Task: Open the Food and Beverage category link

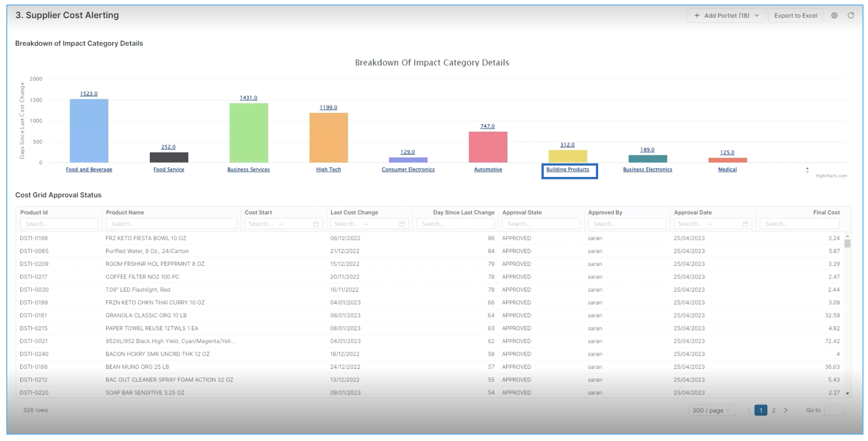Action: tap(89, 170)
